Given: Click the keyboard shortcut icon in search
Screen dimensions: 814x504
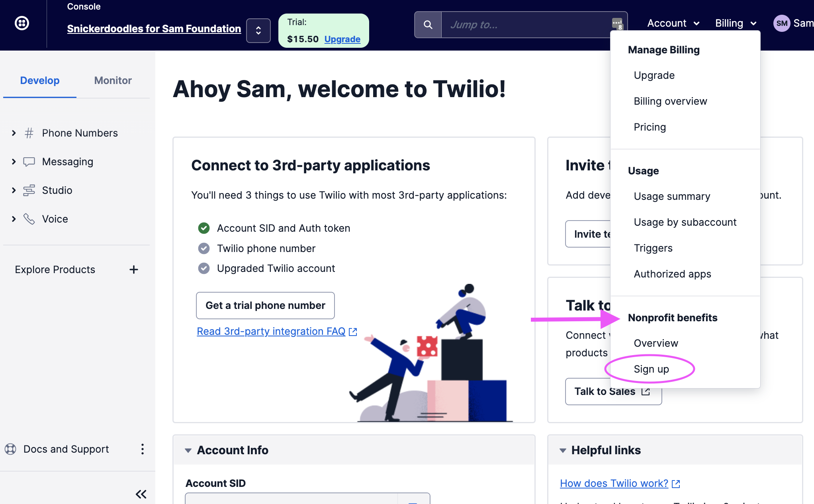Looking at the screenshot, I should tap(617, 24).
